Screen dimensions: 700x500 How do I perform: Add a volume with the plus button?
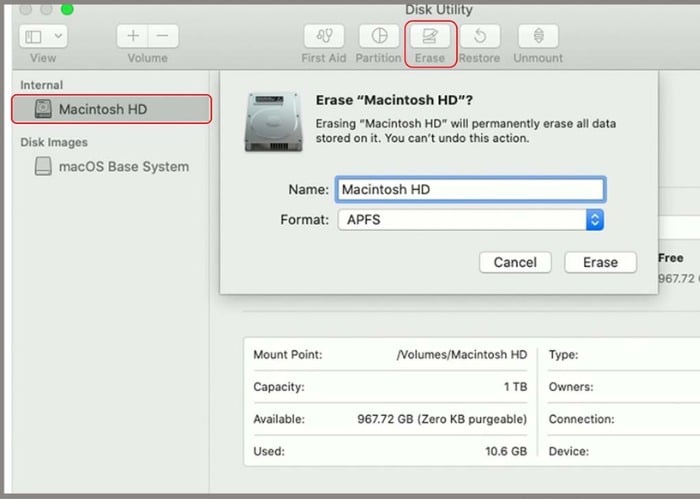click(133, 36)
